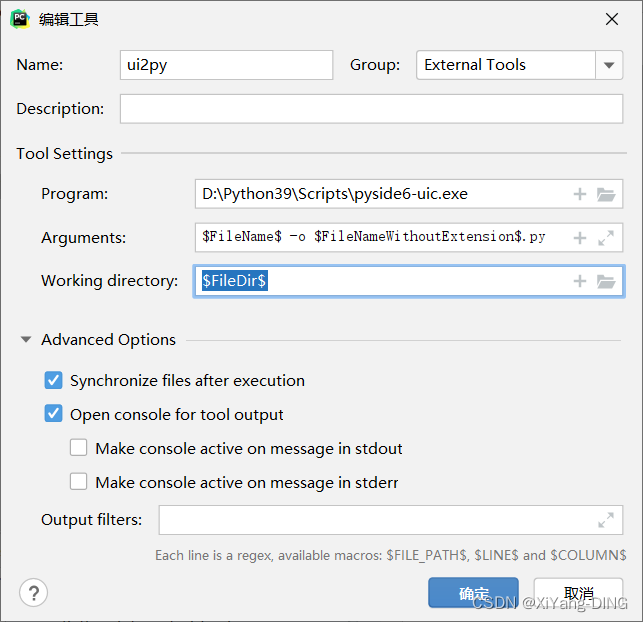643x622 pixels.
Task: Uncheck Open console for tool output
Action: [x=53, y=414]
